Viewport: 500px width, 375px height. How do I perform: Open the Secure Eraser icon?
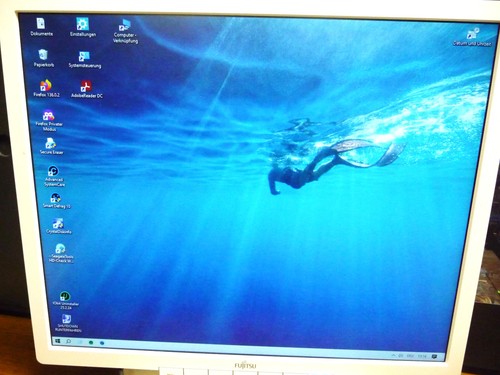(51, 146)
